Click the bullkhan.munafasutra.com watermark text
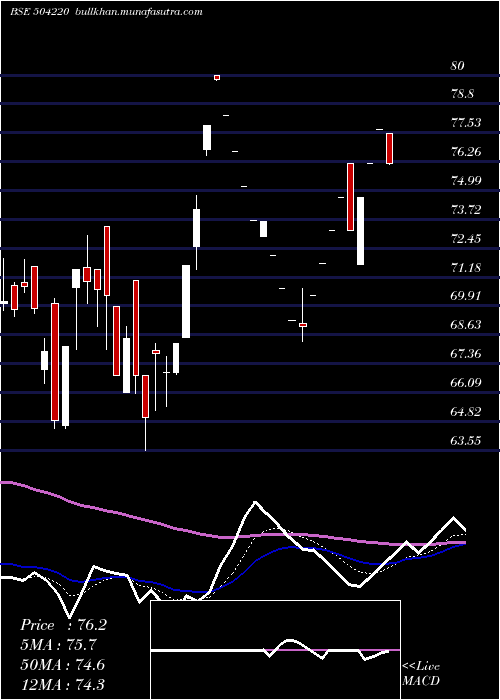Viewport: 500px width, 700px height. click(139, 12)
